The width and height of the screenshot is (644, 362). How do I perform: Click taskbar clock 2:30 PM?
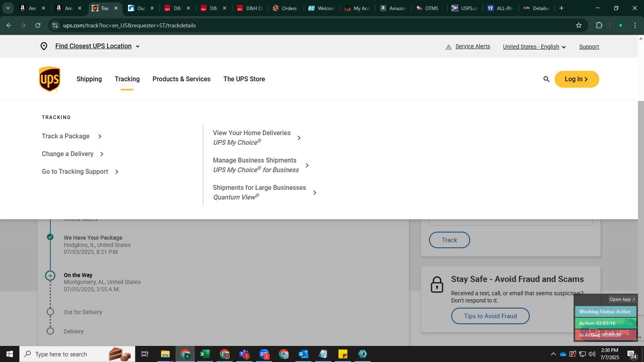pos(609,350)
